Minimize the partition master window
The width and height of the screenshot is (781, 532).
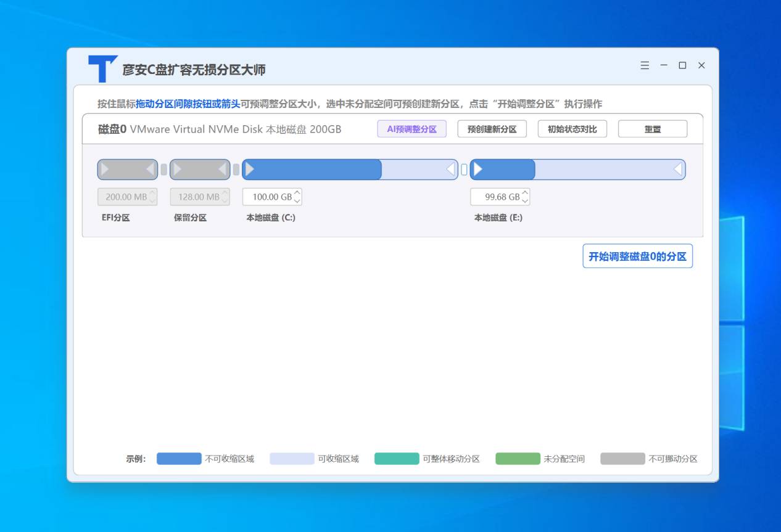[x=664, y=65]
